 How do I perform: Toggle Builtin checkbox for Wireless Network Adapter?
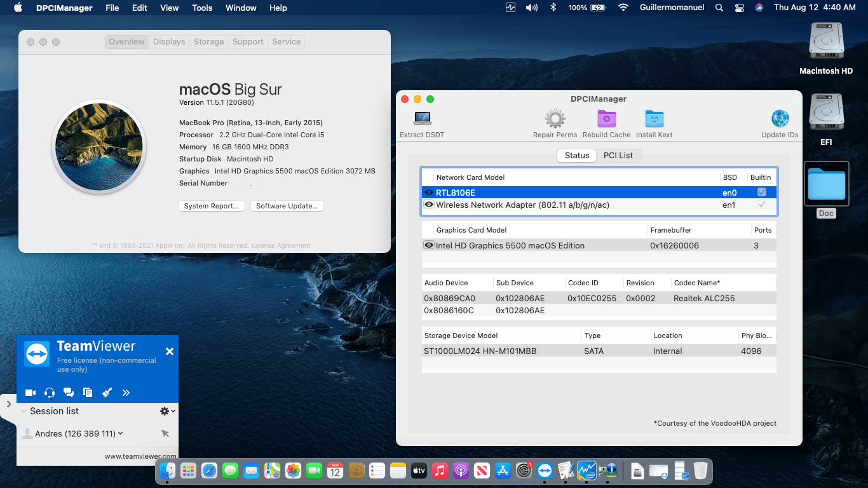(762, 205)
